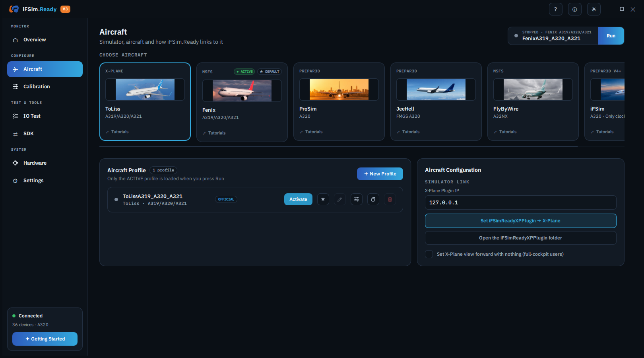Click the Run button
Viewport: 644px width, 358px height.
pyautogui.click(x=611, y=36)
